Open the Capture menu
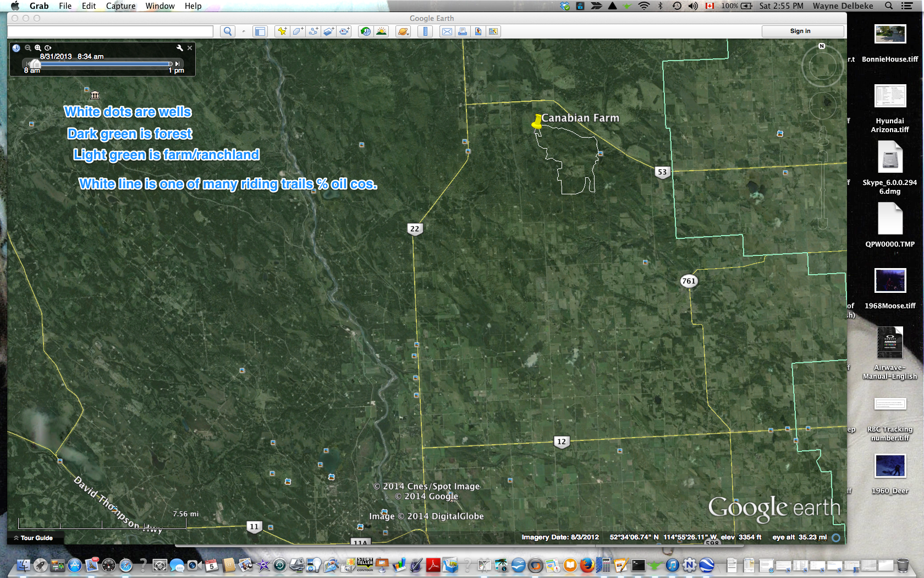 tap(120, 6)
